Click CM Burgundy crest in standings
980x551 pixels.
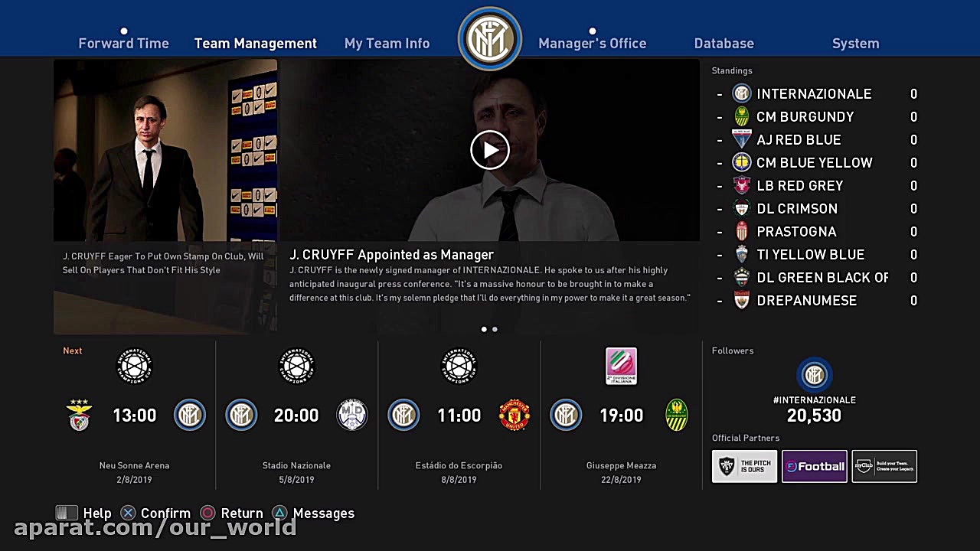[x=741, y=117]
